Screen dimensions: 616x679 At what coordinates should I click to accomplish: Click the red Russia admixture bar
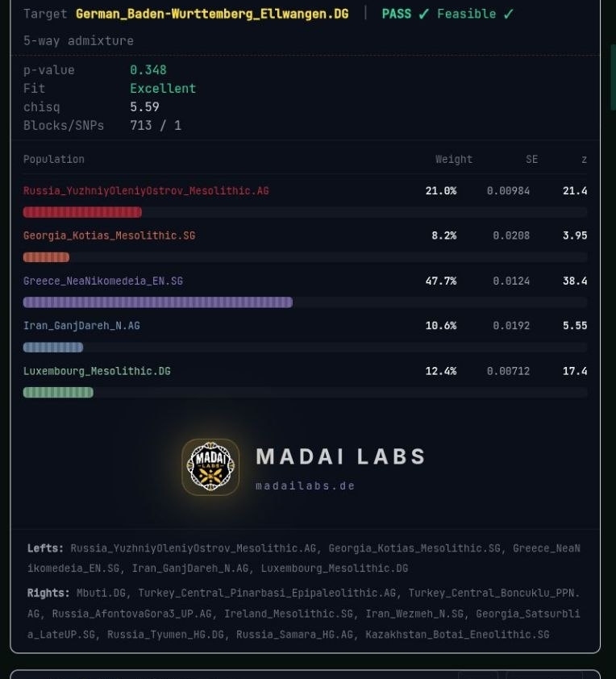coord(82,212)
